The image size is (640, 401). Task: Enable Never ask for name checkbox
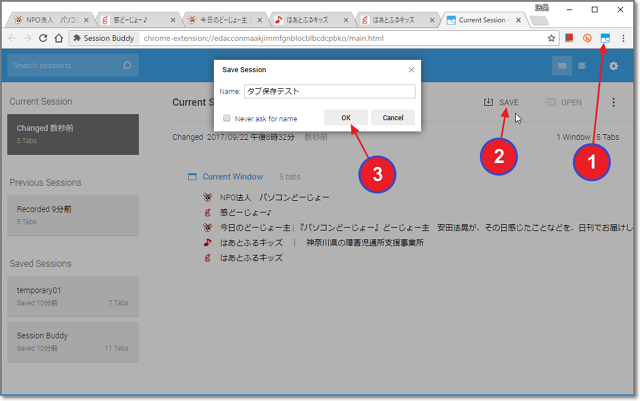227,118
